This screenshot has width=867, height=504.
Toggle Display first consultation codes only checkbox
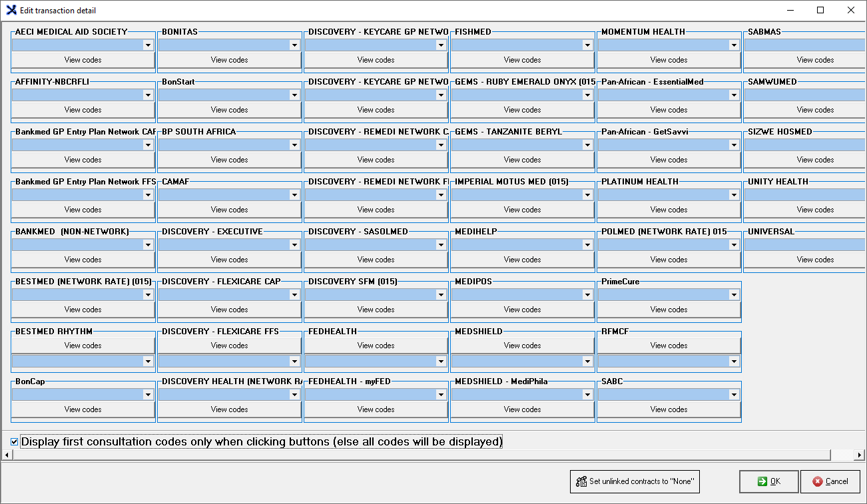(x=15, y=441)
